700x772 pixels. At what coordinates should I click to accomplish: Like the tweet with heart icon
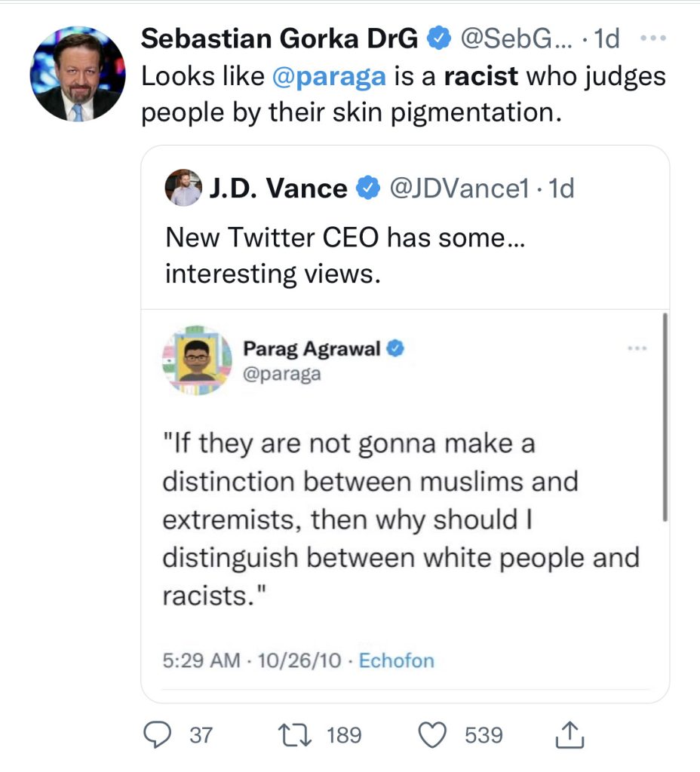coord(434,734)
